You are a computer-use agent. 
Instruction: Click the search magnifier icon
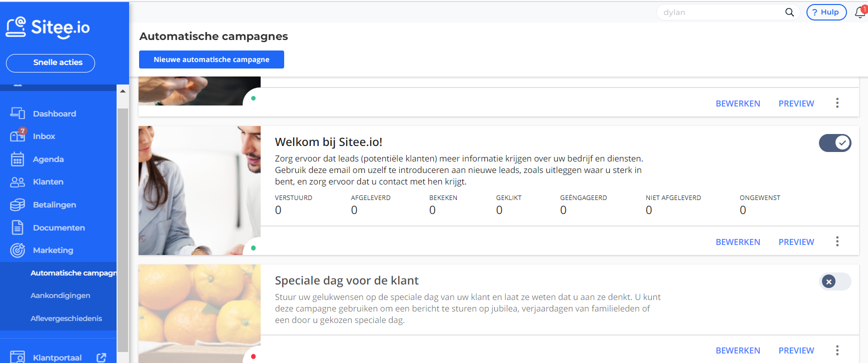coord(789,12)
